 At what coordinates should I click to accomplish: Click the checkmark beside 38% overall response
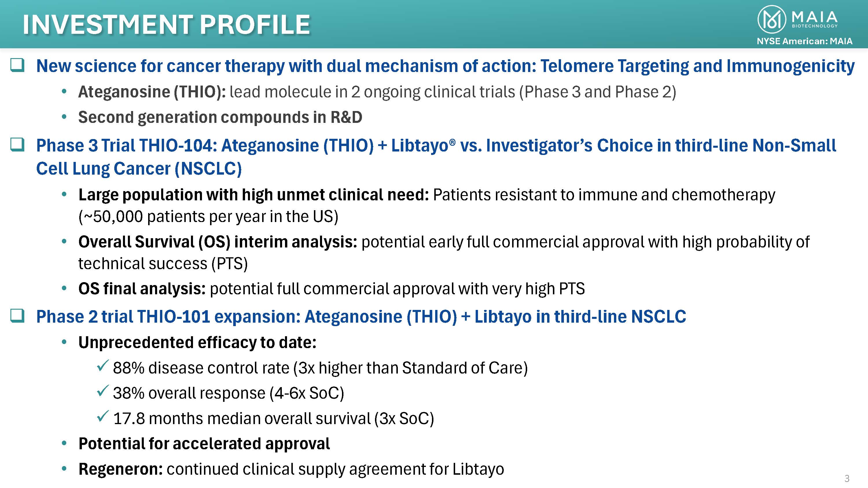click(102, 391)
